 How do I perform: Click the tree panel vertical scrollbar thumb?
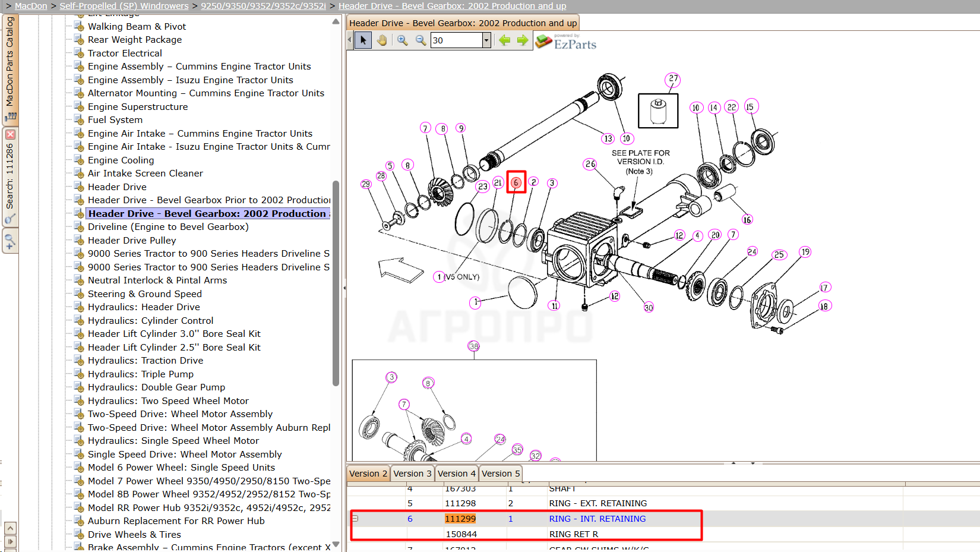pyautogui.click(x=336, y=283)
